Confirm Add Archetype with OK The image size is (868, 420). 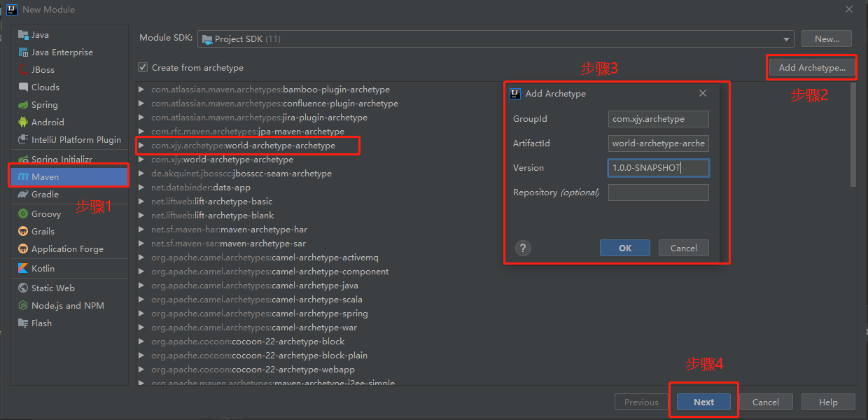coord(625,248)
